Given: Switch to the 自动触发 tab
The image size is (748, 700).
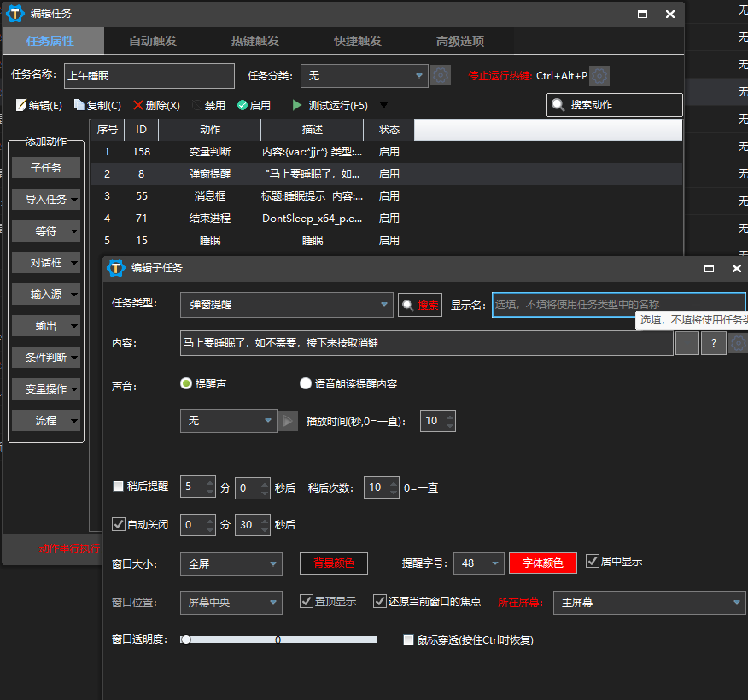Looking at the screenshot, I should (153, 41).
